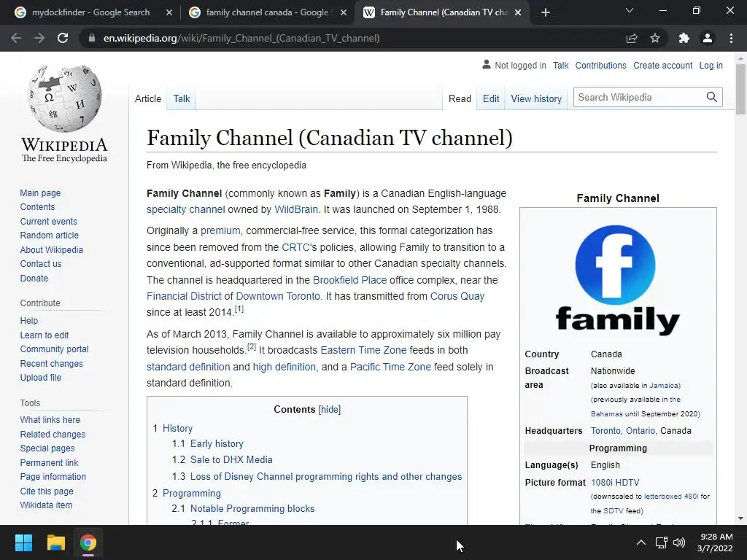
Task: Open the Chrome profile icon
Action: coord(708,38)
